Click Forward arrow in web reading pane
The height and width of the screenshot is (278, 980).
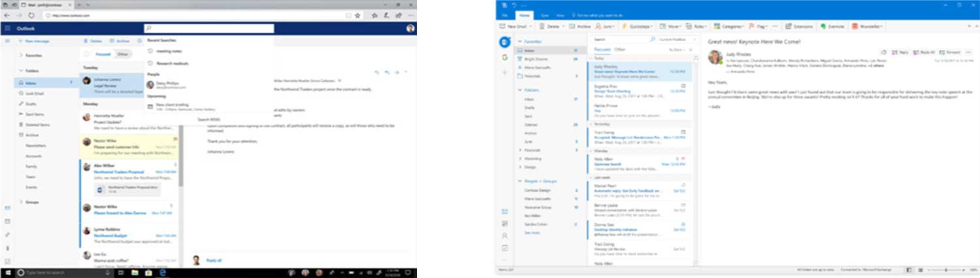click(x=397, y=72)
